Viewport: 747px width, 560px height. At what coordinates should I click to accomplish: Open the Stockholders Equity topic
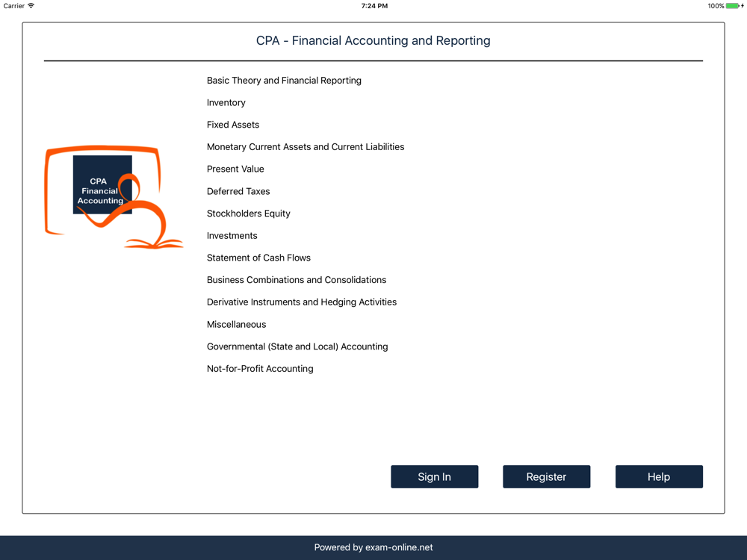click(x=248, y=214)
